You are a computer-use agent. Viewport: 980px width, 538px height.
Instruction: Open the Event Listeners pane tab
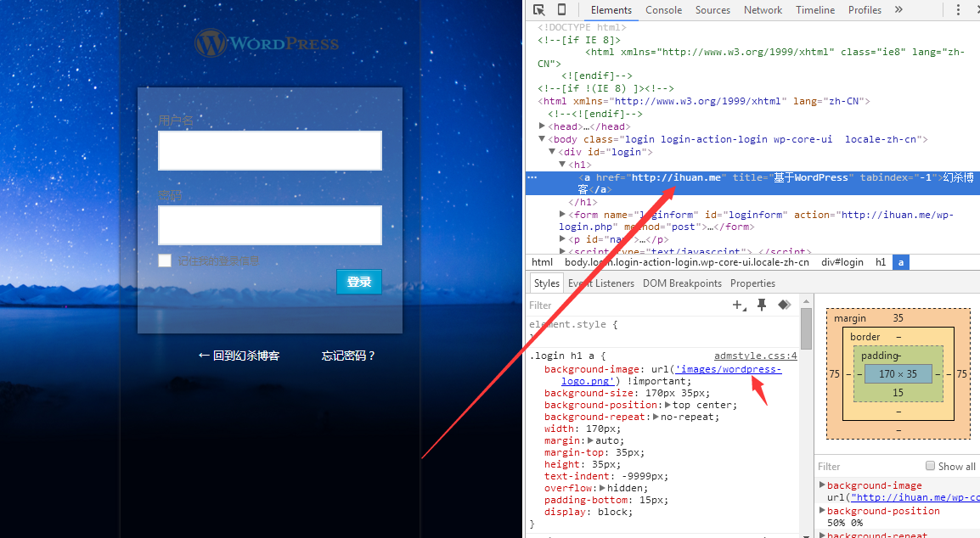click(601, 283)
